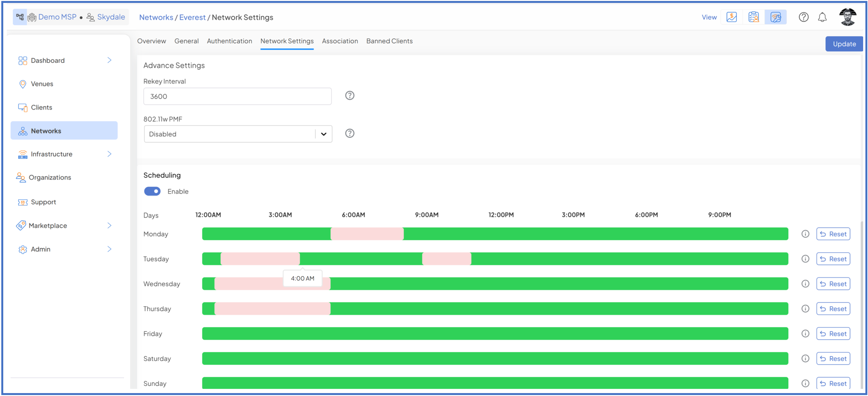Viewport: 868px width, 396px height.
Task: Open the Banned Clients tab
Action: coord(389,41)
